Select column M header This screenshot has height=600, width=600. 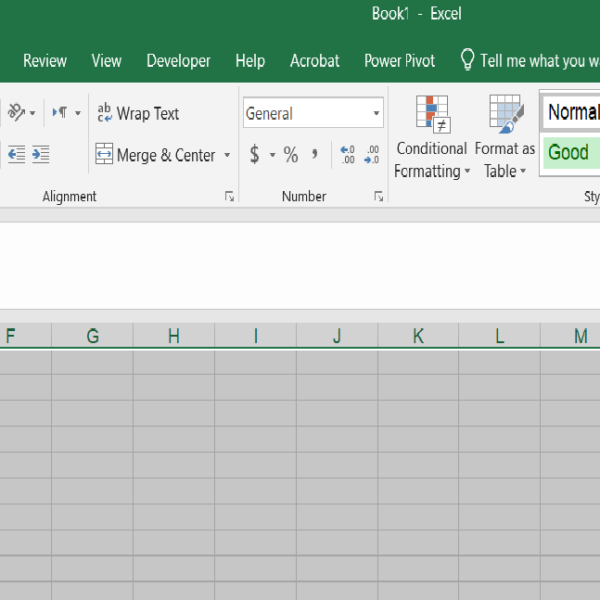pos(571,336)
